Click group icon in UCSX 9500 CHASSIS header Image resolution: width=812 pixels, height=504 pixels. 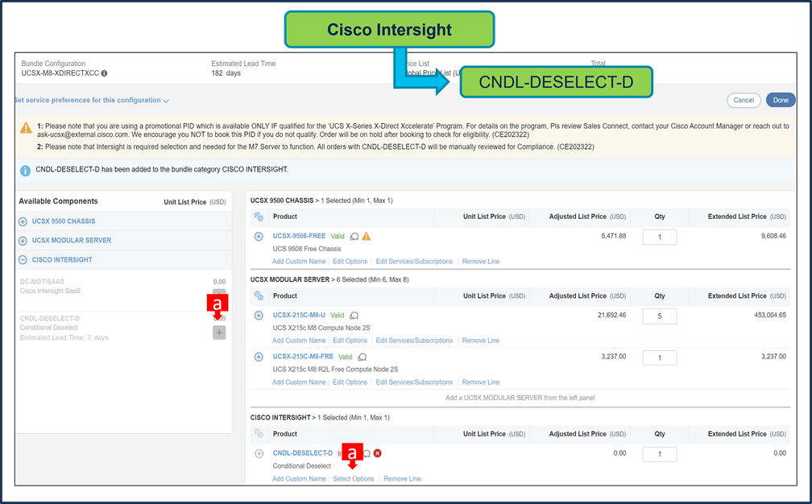(x=259, y=217)
